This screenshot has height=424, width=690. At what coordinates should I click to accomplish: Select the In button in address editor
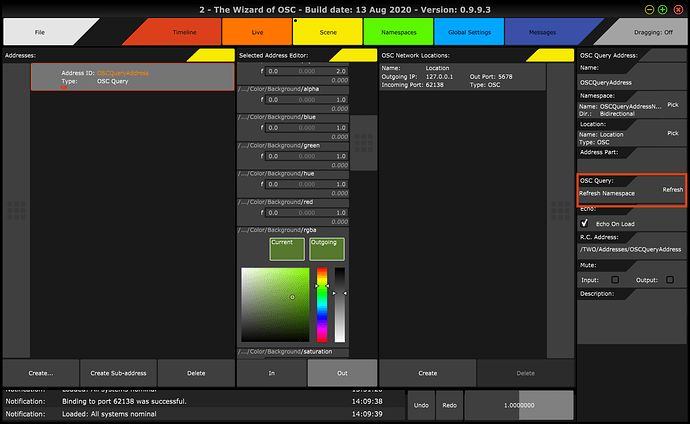coord(272,373)
